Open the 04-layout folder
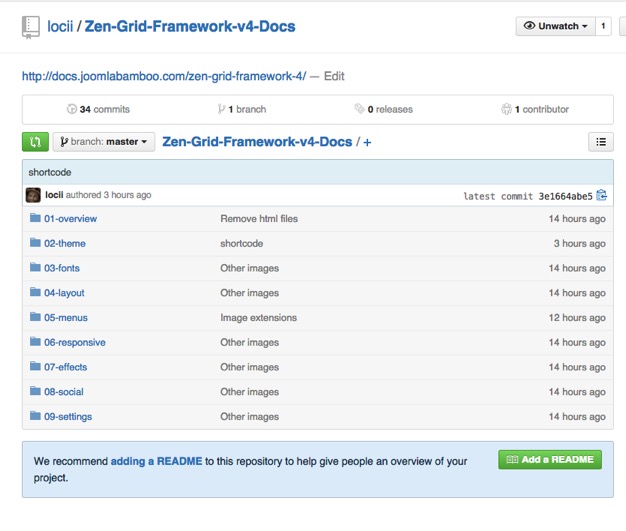The width and height of the screenshot is (626, 531). [x=64, y=293]
